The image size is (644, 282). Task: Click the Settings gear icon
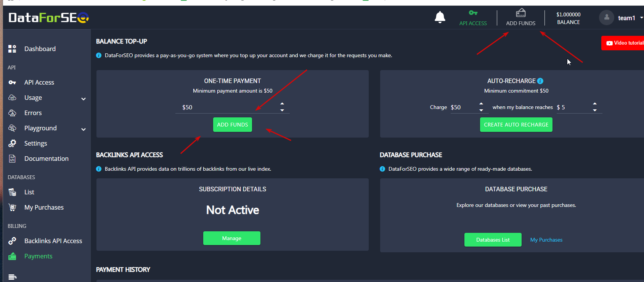point(12,143)
